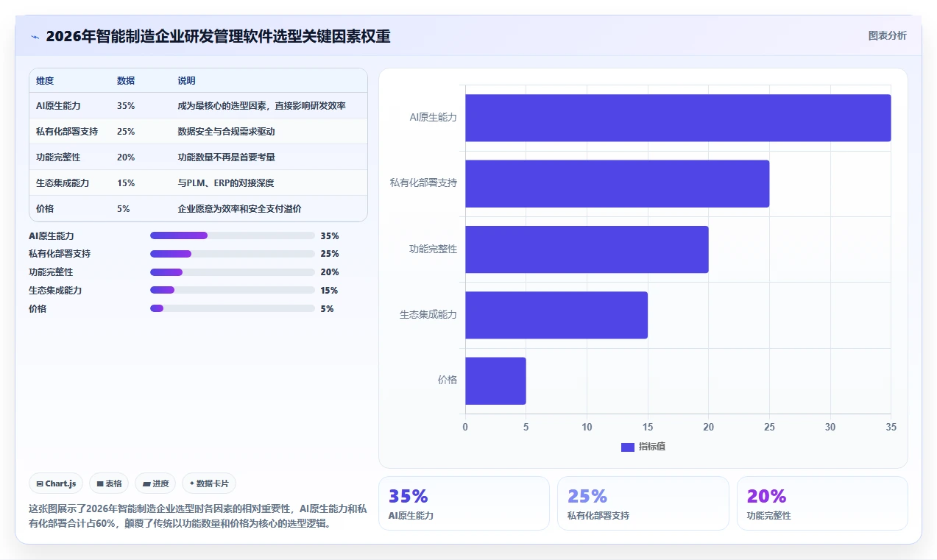
Task: Click the description 与PLM、ERP的对接深度
Action: 225,183
